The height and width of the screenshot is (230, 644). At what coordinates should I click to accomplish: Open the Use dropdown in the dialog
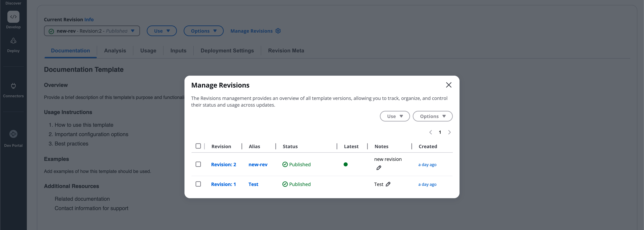click(394, 116)
